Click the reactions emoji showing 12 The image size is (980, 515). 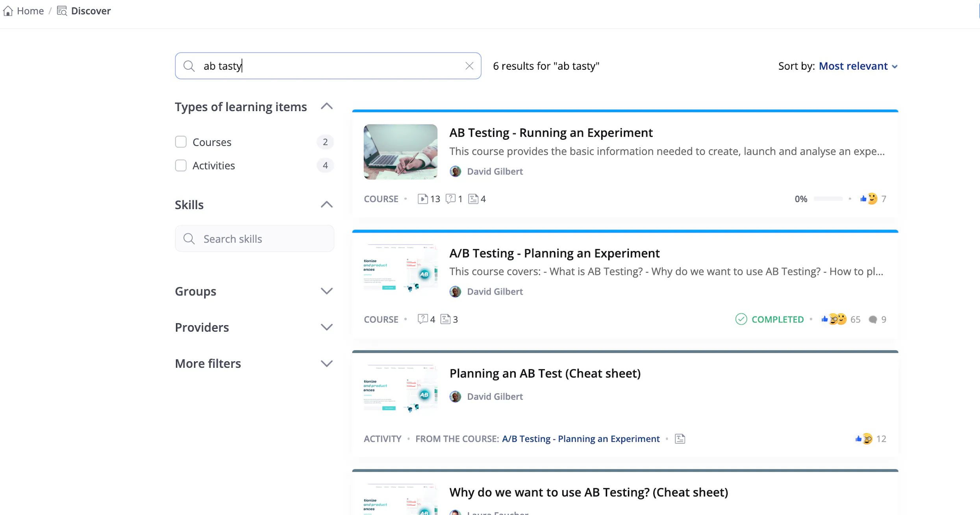pos(864,439)
